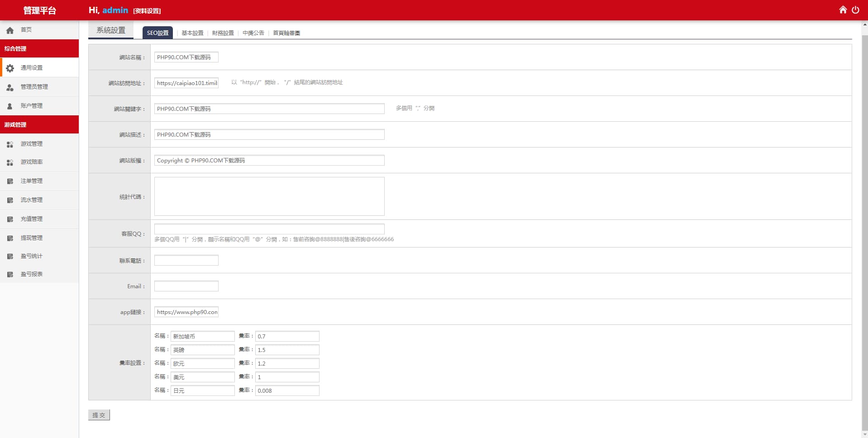Focus the 網站名稱 input field
Image resolution: width=868 pixels, height=438 pixels.
click(186, 57)
